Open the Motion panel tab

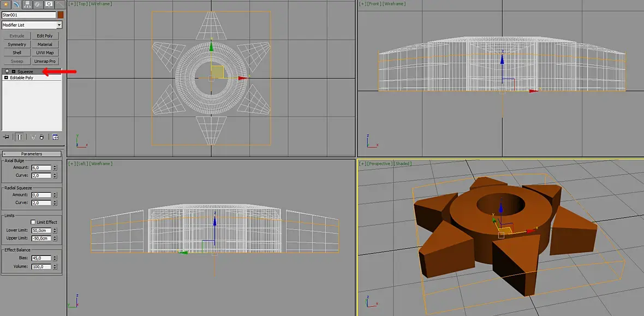(x=38, y=4)
